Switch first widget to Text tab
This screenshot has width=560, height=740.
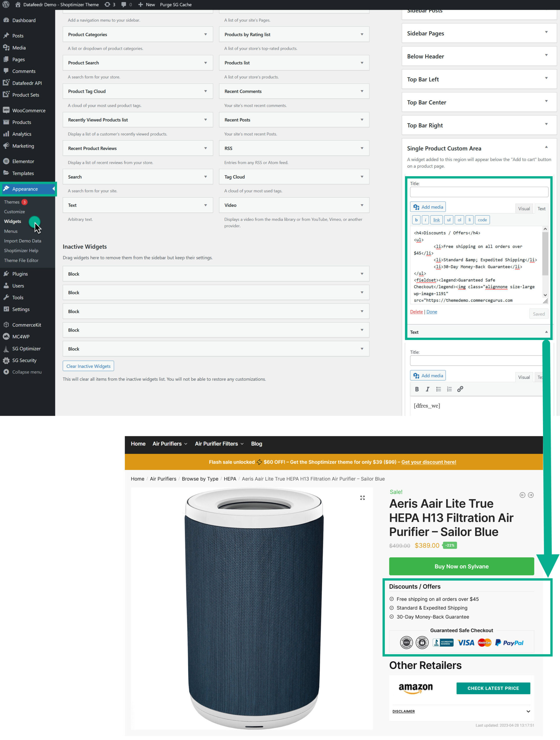(541, 208)
